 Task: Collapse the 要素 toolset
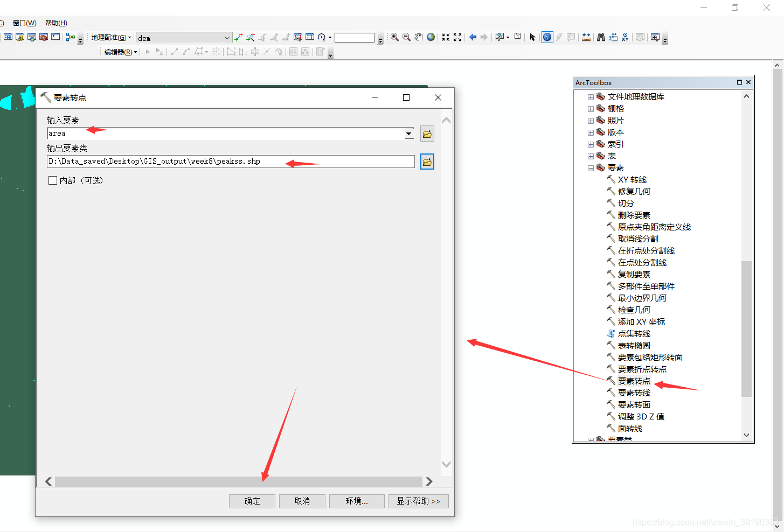point(591,168)
